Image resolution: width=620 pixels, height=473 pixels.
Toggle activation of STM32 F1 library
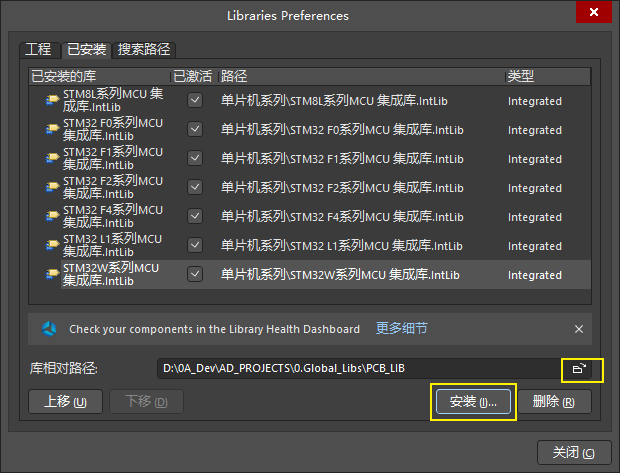click(195, 159)
